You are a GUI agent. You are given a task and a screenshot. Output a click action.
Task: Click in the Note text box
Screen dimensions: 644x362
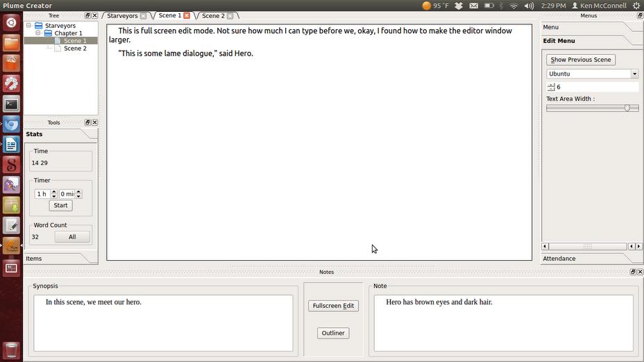(x=504, y=323)
